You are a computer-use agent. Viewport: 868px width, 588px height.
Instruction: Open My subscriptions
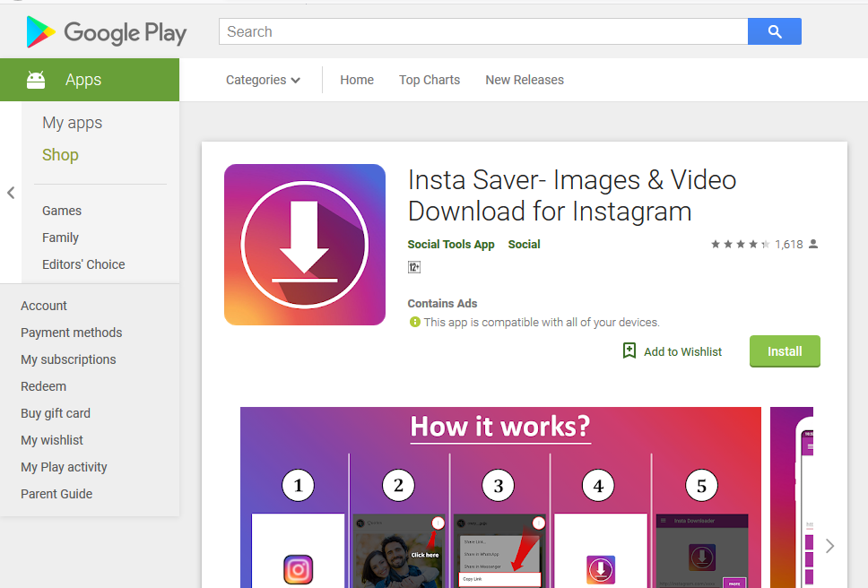[x=69, y=359]
